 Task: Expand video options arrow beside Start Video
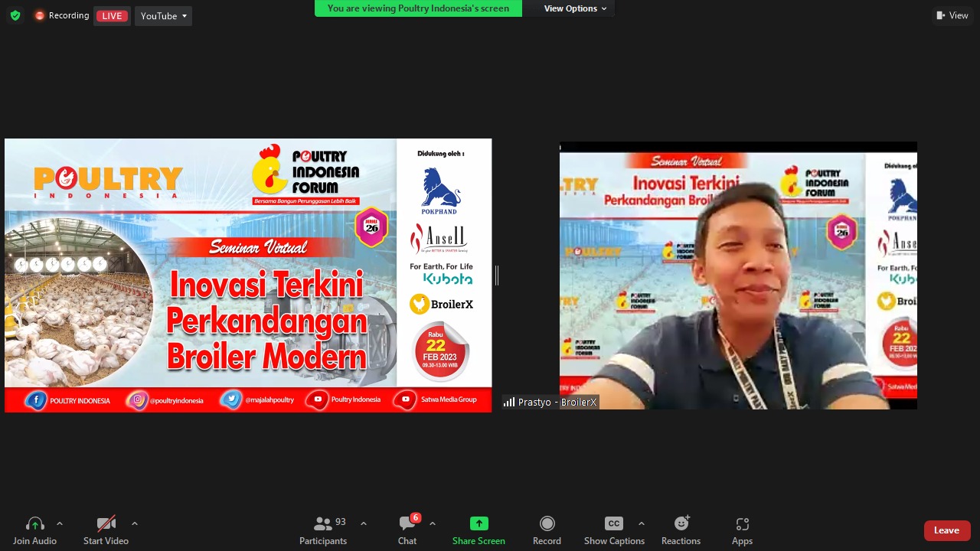pyautogui.click(x=135, y=524)
